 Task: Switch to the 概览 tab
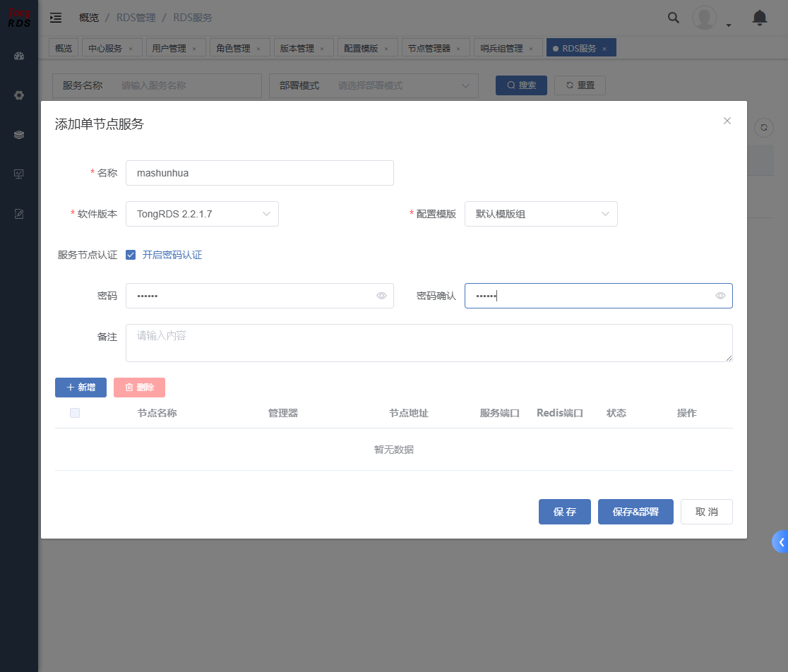[x=64, y=48]
